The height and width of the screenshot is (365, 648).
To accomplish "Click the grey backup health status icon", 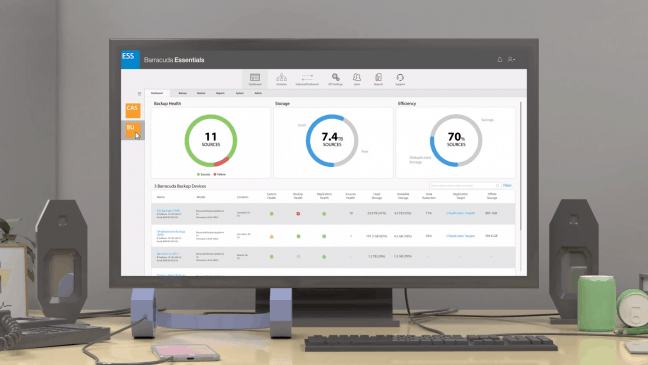I will point(298,257).
